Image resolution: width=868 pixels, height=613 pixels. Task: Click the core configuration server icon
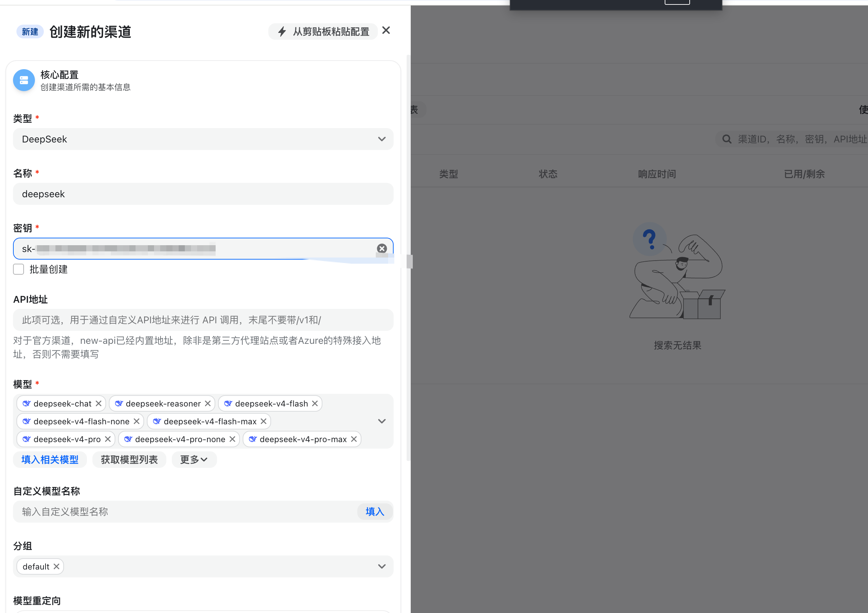(24, 80)
